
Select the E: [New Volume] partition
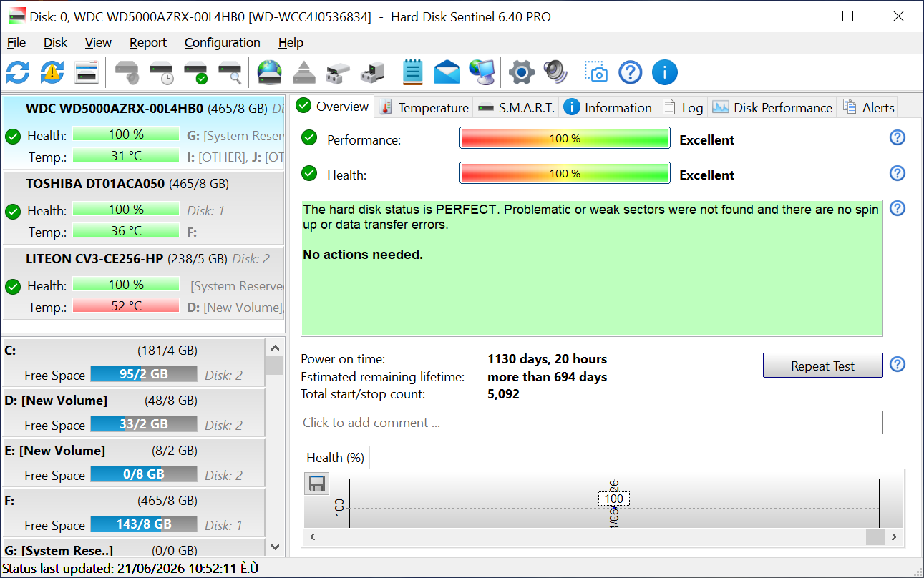click(x=134, y=462)
